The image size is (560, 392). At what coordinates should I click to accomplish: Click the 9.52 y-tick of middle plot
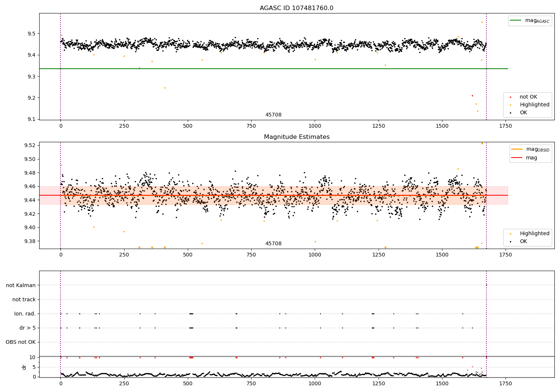(x=29, y=145)
